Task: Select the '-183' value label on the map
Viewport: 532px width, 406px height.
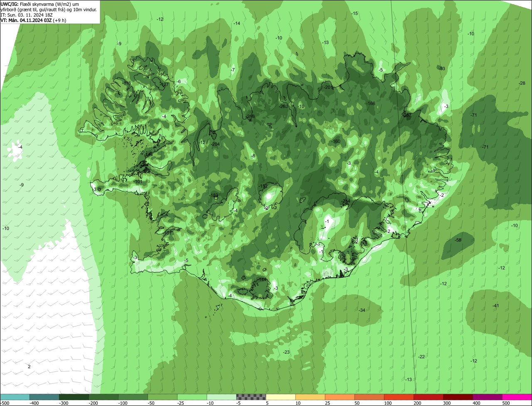Action: click(214, 195)
